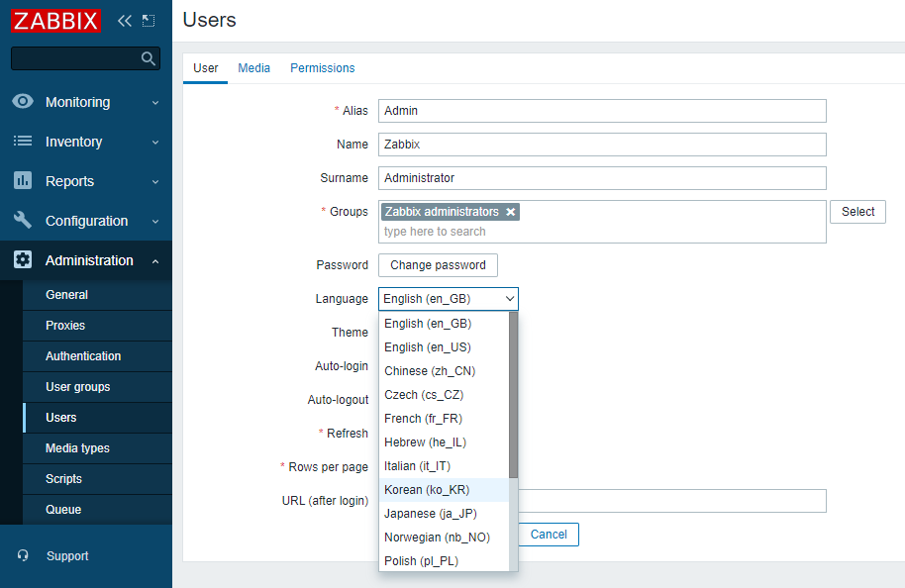Switch to the Permissions tab
This screenshot has width=905, height=588.
point(322,68)
